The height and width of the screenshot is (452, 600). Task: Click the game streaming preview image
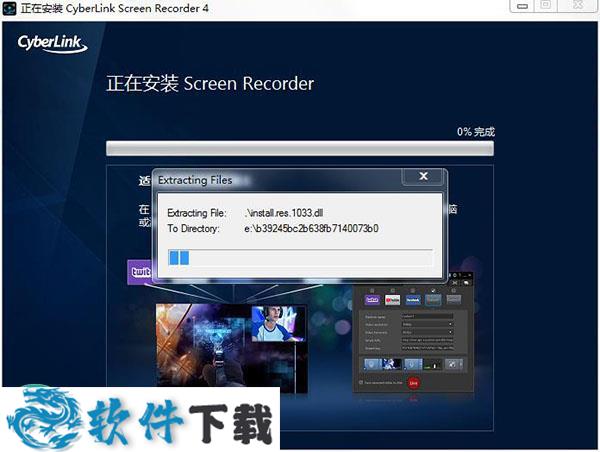click(x=232, y=348)
